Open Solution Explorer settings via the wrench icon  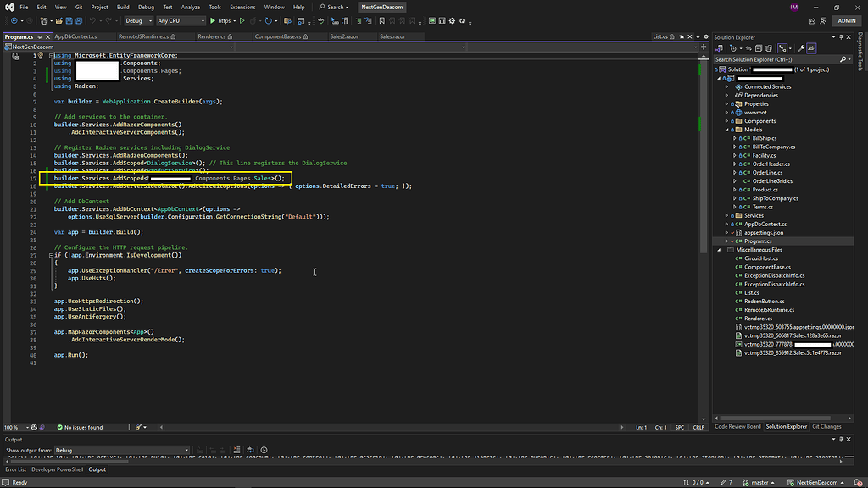pyautogui.click(x=801, y=48)
